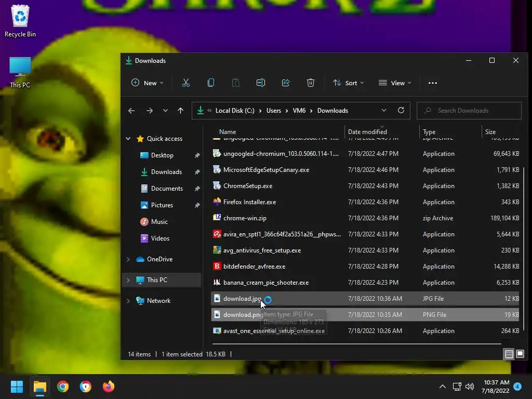
Task: Open taskbar clock showing 10:37 AM
Action: 495,387
